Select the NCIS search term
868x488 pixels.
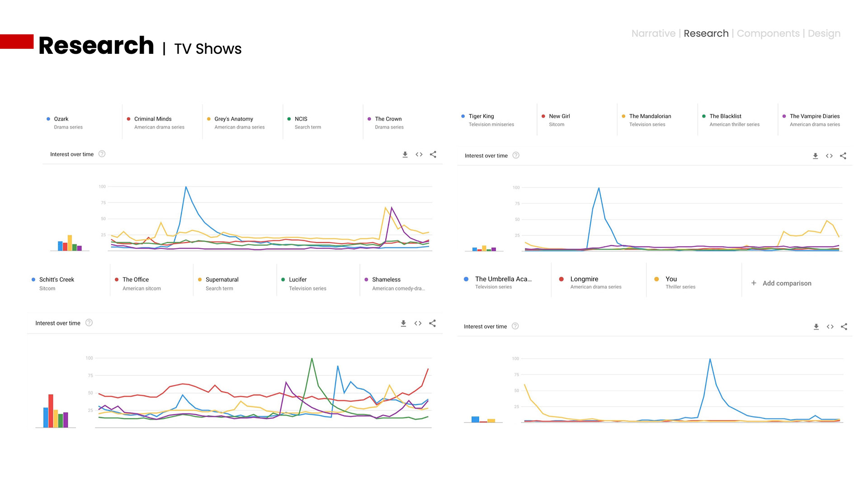(304, 123)
